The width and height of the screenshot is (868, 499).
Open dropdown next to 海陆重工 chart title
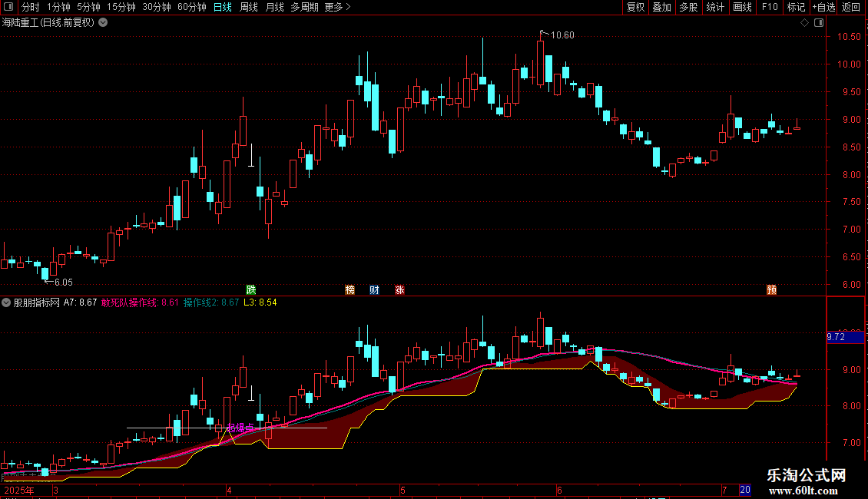[103, 23]
